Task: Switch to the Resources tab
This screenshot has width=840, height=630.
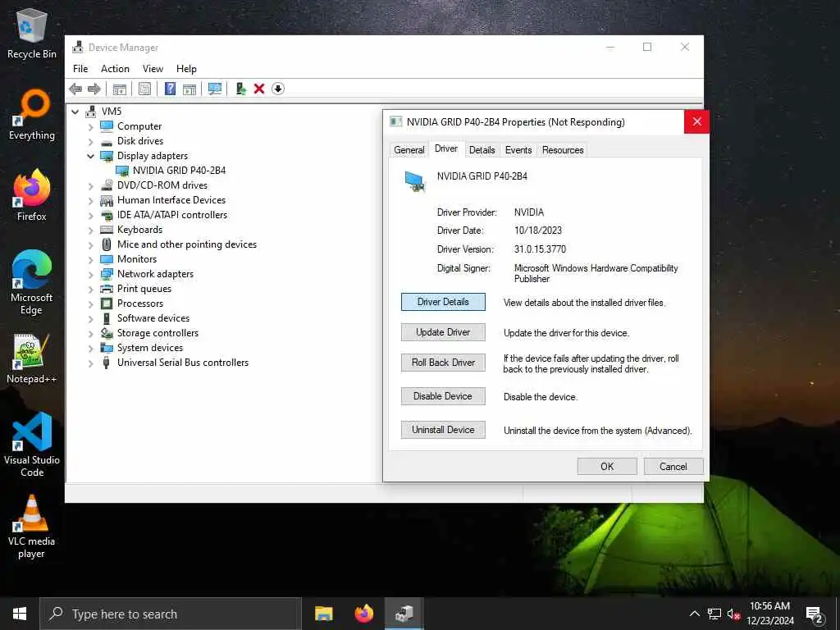Action: pos(563,150)
